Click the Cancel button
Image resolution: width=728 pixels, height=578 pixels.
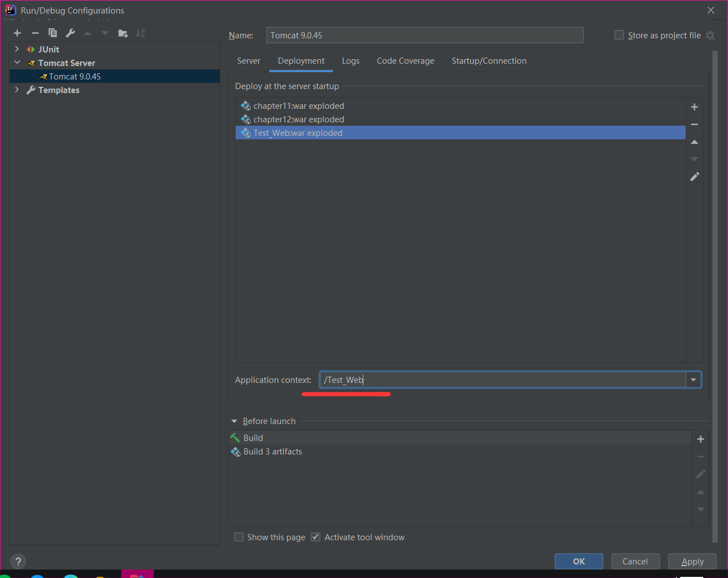635,562
